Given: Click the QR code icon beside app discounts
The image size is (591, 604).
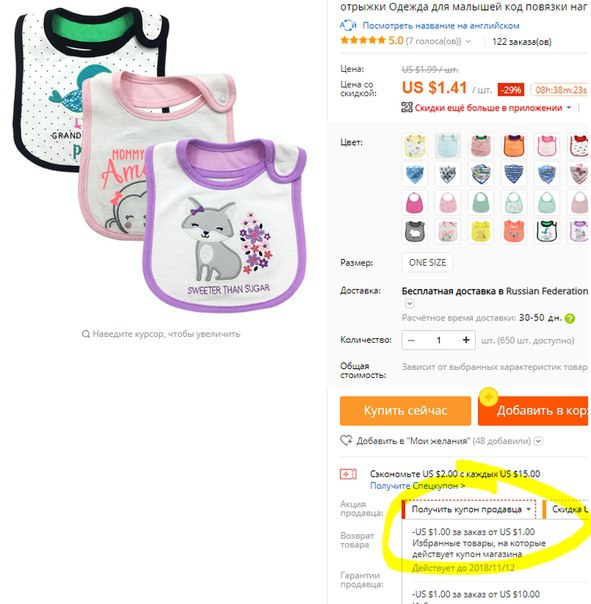Looking at the screenshot, I should (407, 107).
